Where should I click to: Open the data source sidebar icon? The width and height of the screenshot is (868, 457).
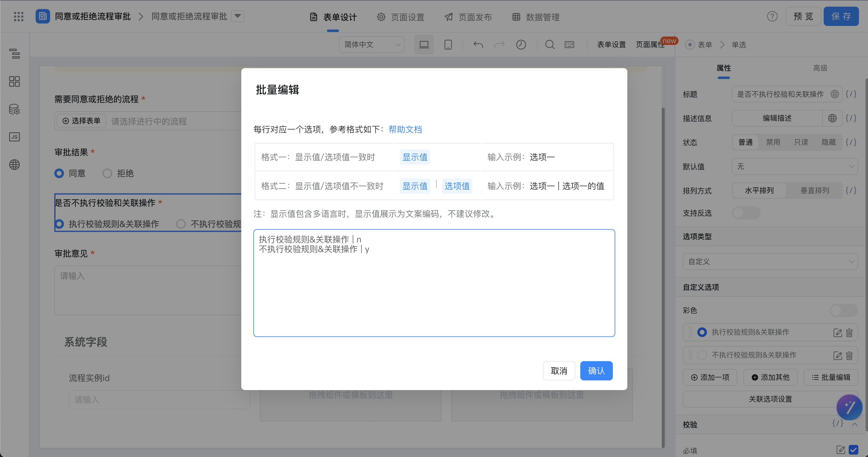click(x=14, y=109)
